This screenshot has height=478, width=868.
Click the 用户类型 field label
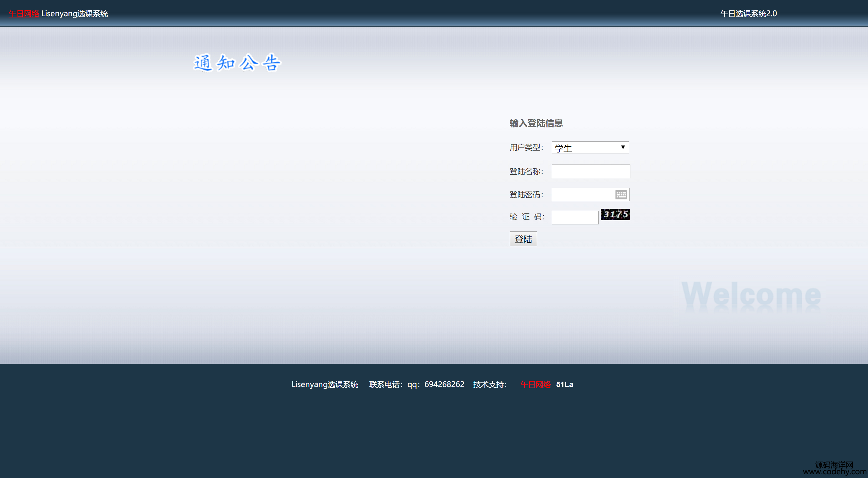click(x=526, y=147)
